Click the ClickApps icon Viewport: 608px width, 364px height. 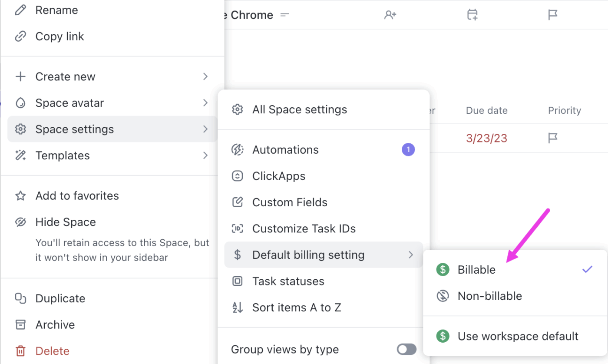(x=237, y=176)
